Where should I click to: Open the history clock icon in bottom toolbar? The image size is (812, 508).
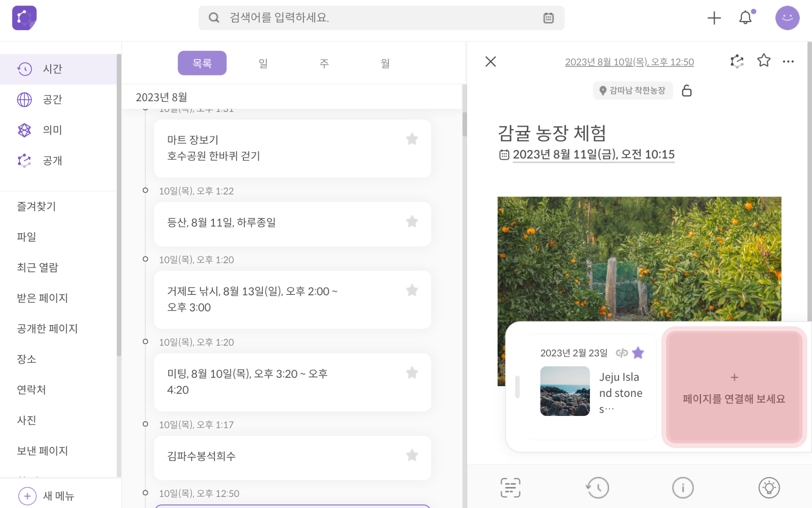[598, 488]
